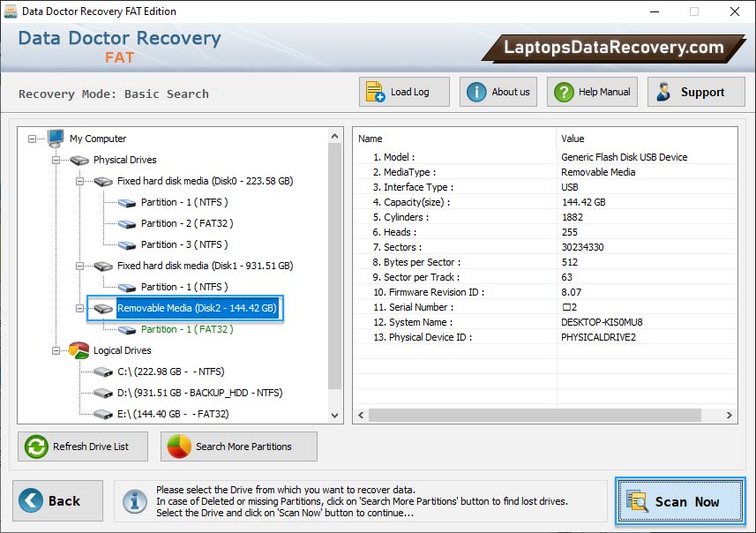Click the Partition - 3 (NTFS) drive icon
Viewport: 756px width, 533px height.
(x=127, y=245)
